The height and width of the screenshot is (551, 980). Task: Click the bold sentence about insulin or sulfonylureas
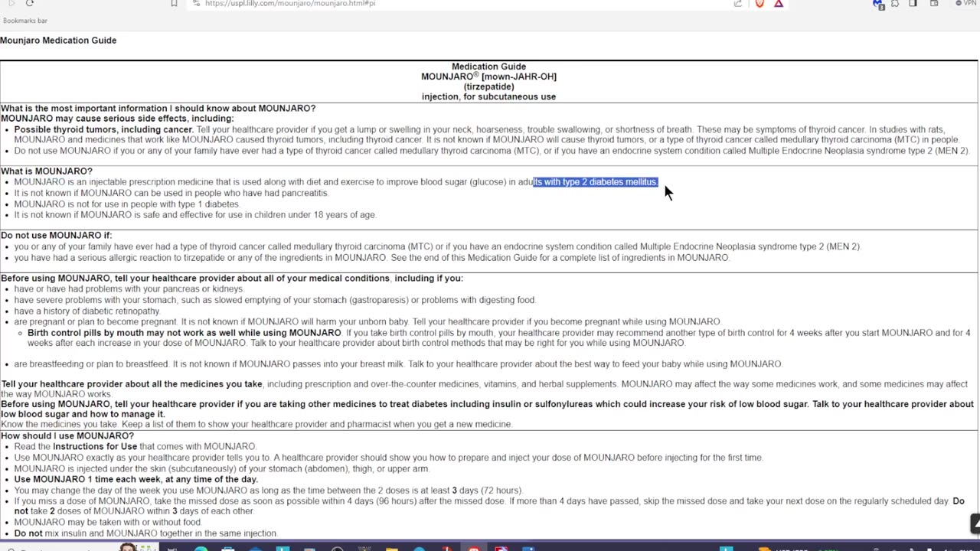(487, 409)
